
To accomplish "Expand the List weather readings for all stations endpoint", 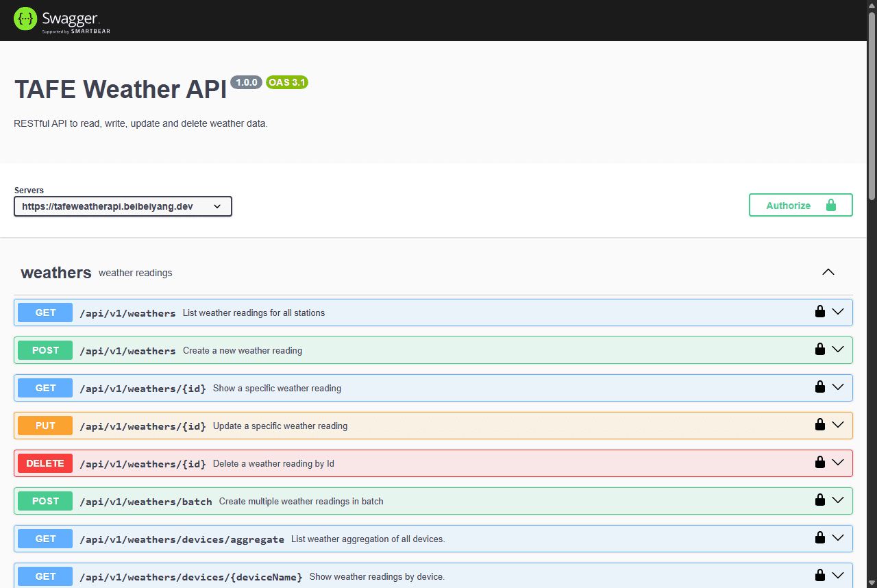I will (837, 312).
